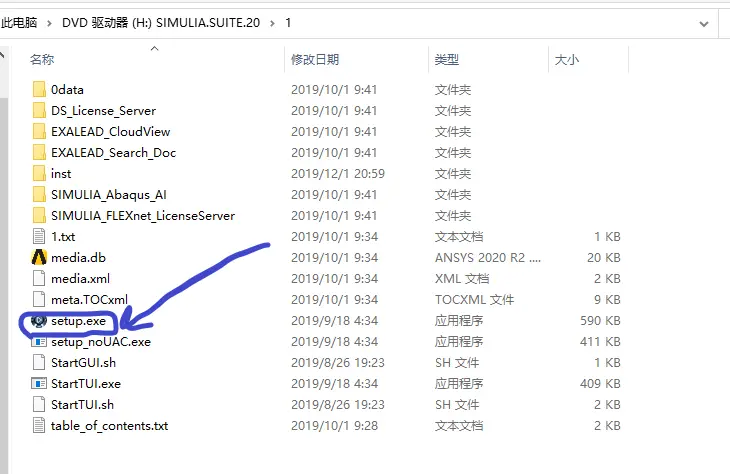This screenshot has width=730, height=474.
Task: Click the TOCXML 文件 type cell
Action: click(474, 299)
